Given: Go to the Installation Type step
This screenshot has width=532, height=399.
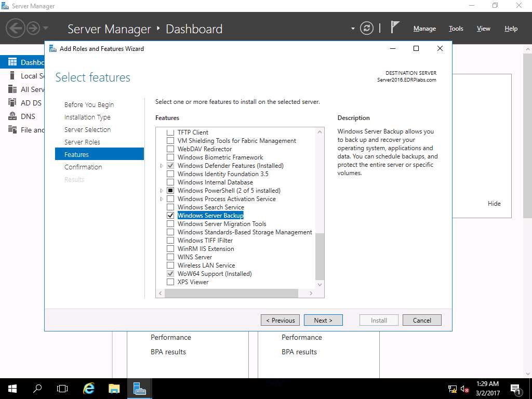Looking at the screenshot, I should click(x=87, y=117).
